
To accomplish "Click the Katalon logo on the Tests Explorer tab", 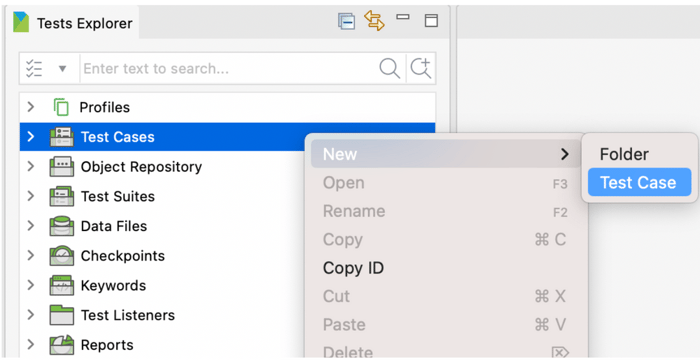I will (21, 22).
